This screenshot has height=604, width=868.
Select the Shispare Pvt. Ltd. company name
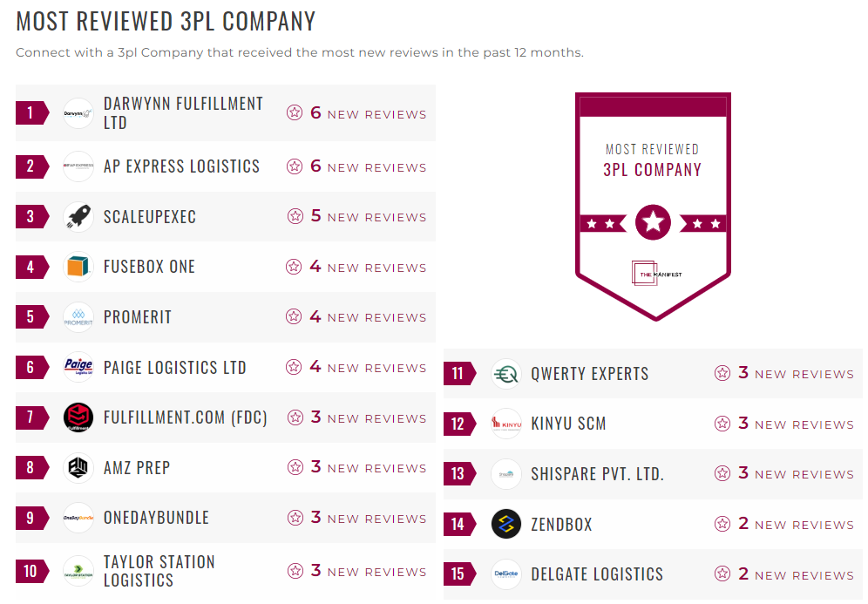(597, 474)
